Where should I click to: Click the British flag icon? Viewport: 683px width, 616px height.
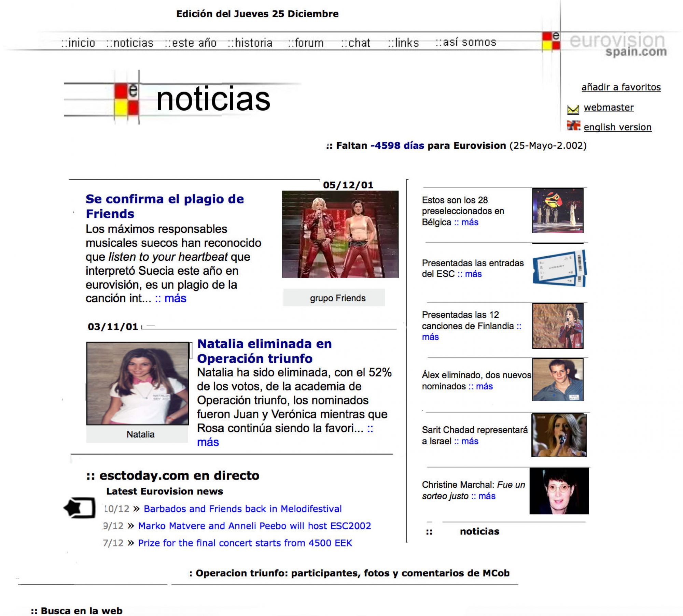point(573,126)
